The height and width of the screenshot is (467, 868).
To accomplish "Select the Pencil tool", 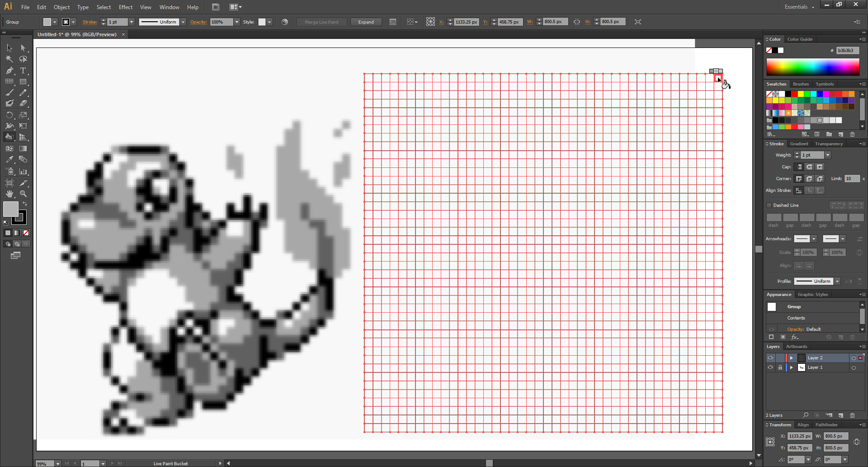I will [x=23, y=92].
